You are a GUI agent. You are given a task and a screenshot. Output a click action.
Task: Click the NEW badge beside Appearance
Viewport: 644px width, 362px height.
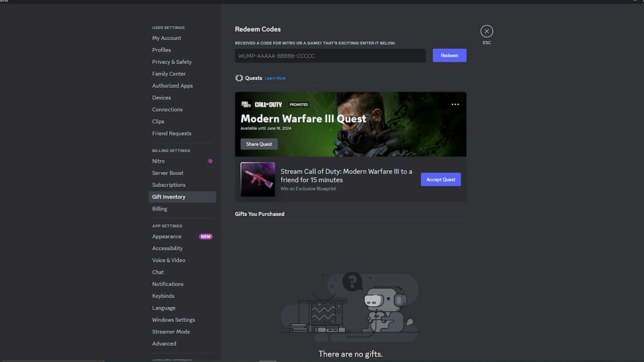[206, 237]
